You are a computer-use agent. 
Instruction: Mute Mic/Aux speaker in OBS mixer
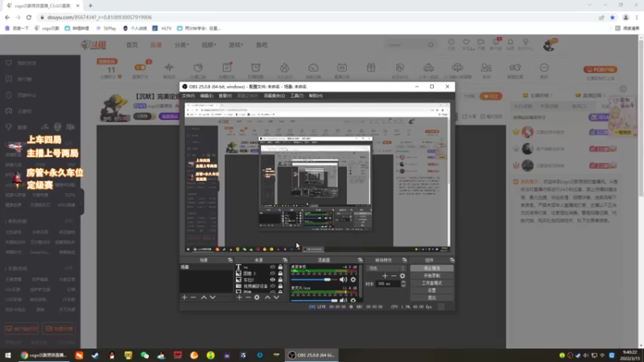coord(343,300)
